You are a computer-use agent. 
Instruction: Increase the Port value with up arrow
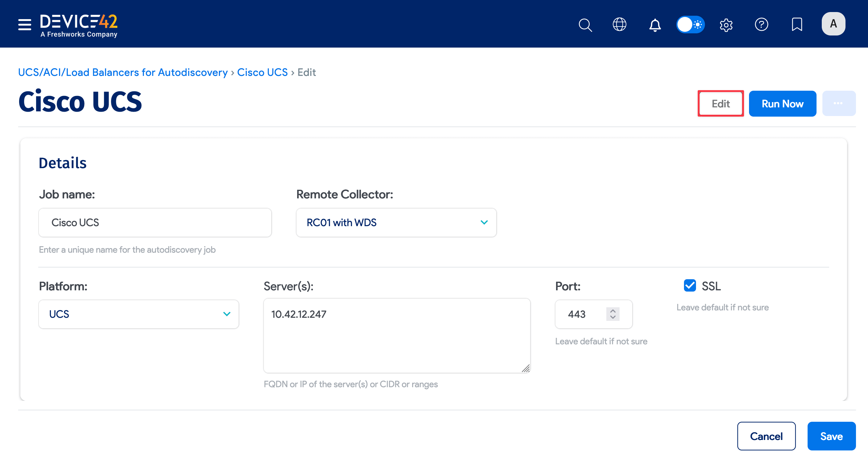[612, 311]
